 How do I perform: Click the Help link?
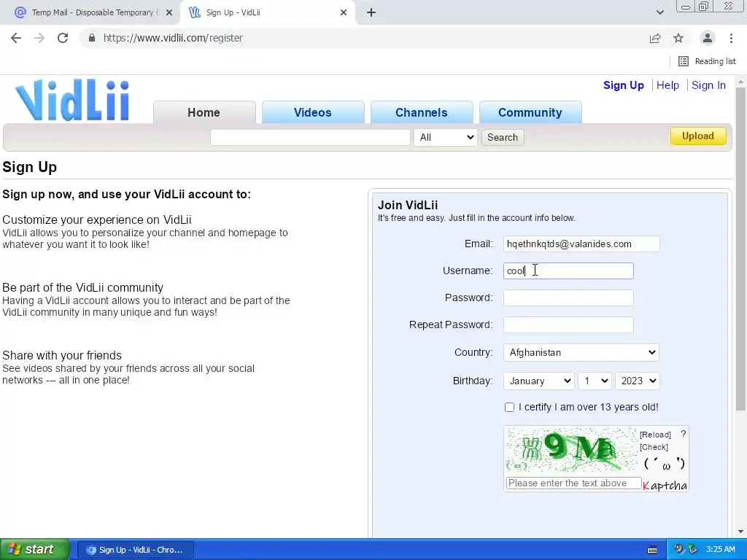pyautogui.click(x=667, y=85)
